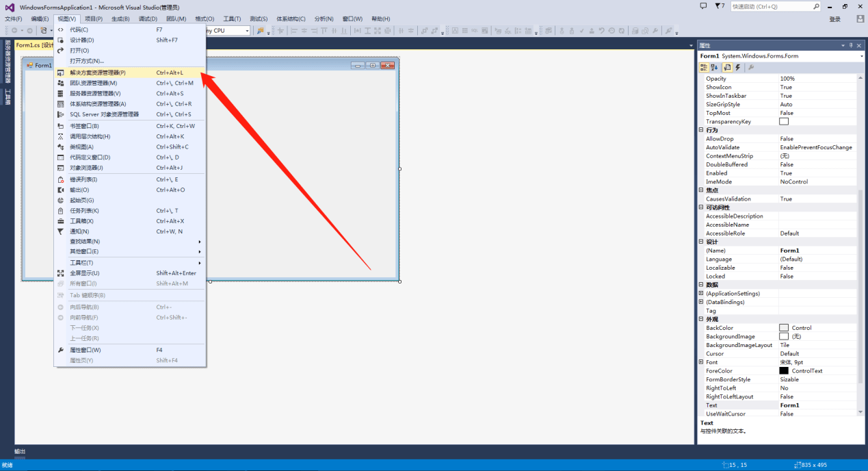Image resolution: width=868 pixels, height=471 pixels.
Task: Click the Form1.cs designer tab
Action: [34, 45]
